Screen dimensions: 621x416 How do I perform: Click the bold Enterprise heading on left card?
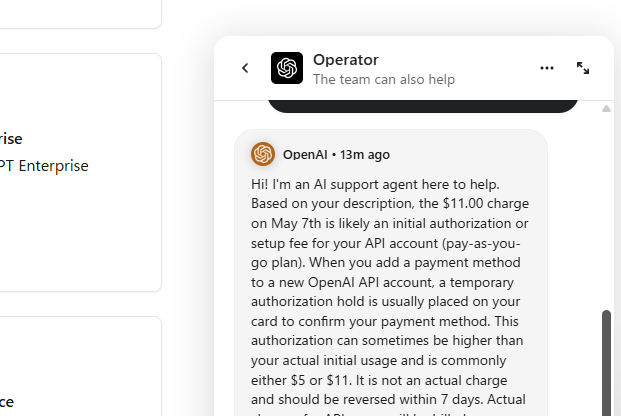(11, 139)
